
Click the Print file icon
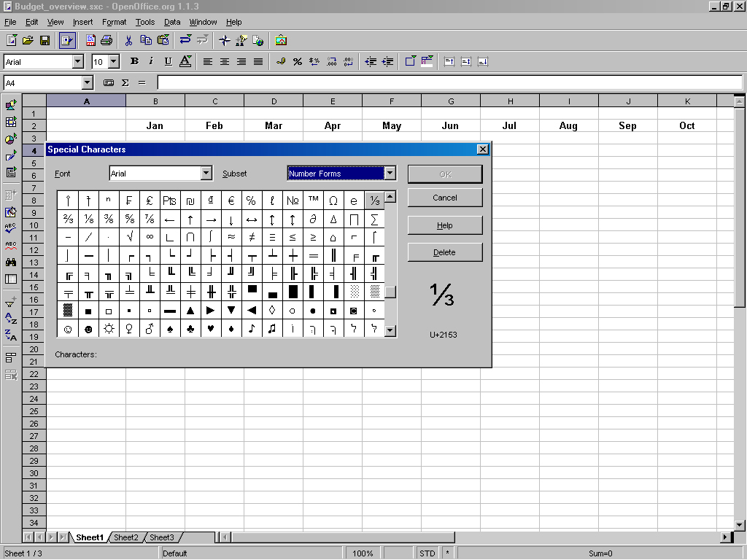point(107,40)
